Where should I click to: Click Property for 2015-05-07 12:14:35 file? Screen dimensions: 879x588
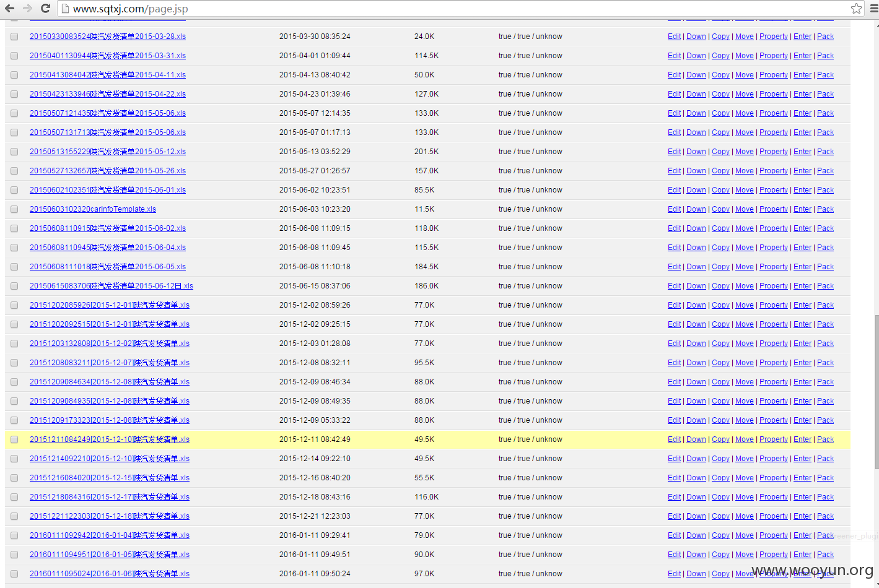[774, 113]
